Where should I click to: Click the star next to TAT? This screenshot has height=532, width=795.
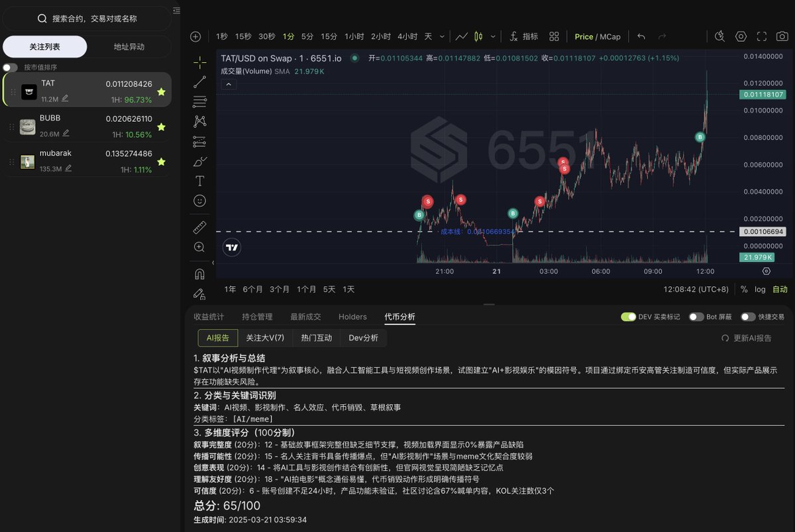162,92
